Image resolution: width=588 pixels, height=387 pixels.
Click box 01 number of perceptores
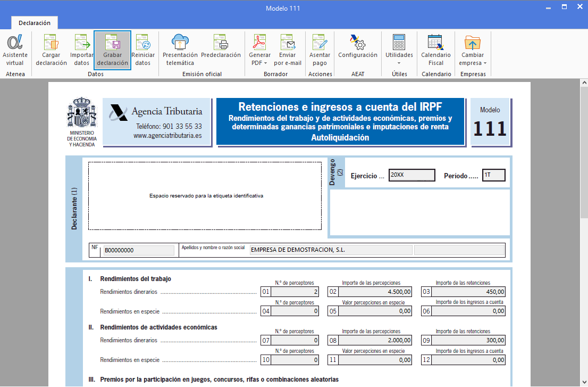(x=295, y=292)
